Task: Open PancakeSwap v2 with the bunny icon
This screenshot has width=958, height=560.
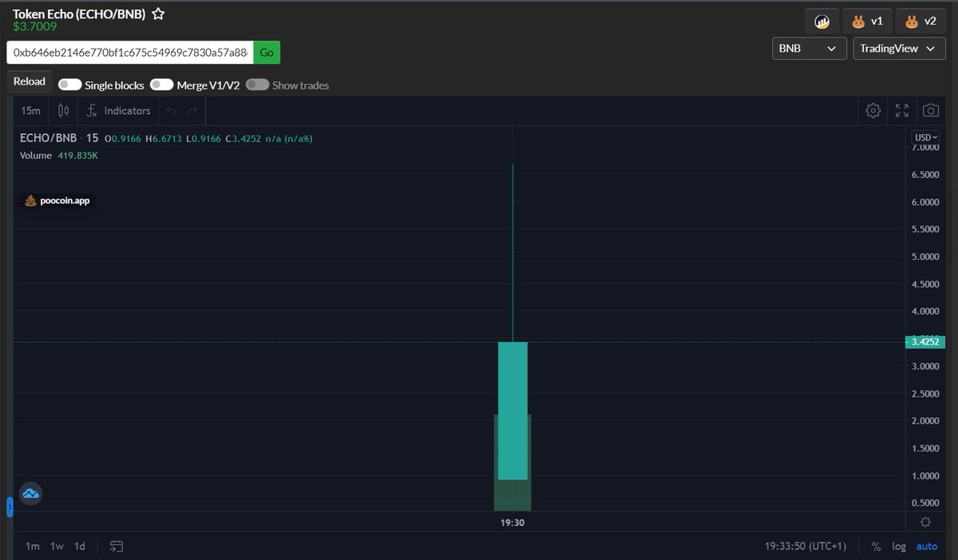Action: (920, 21)
